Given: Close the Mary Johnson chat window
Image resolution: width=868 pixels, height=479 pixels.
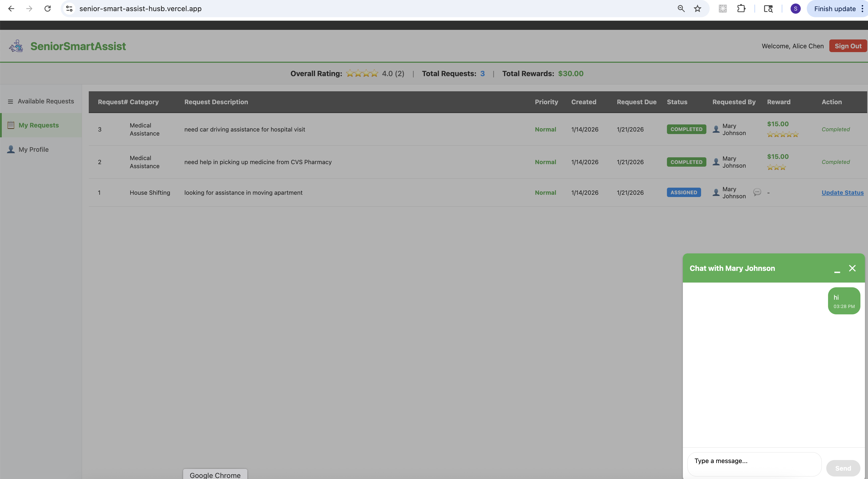Looking at the screenshot, I should (x=852, y=268).
